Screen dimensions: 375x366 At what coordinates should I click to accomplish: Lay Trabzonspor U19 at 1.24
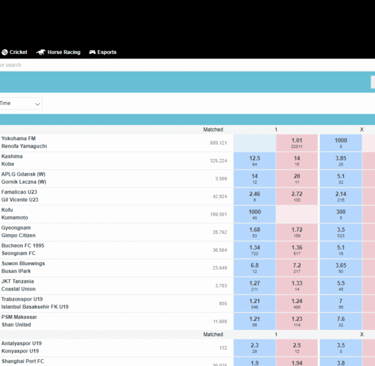click(297, 303)
